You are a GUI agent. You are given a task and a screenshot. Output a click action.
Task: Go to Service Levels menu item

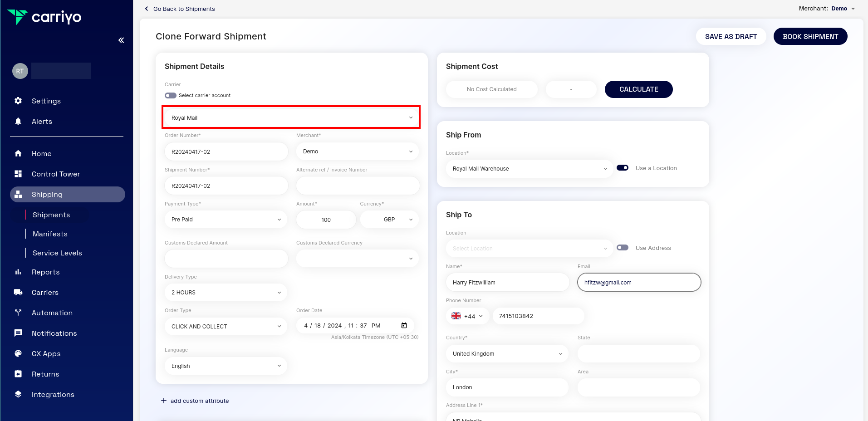[x=57, y=253]
